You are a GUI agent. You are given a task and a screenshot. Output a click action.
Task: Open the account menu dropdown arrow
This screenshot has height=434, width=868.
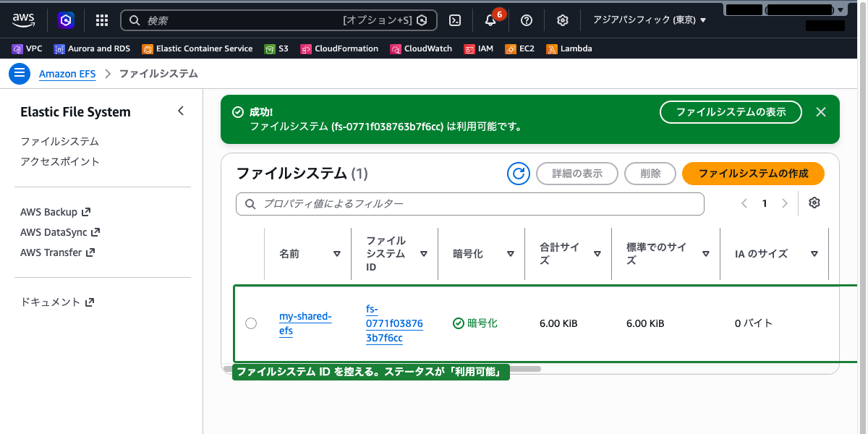tap(840, 10)
